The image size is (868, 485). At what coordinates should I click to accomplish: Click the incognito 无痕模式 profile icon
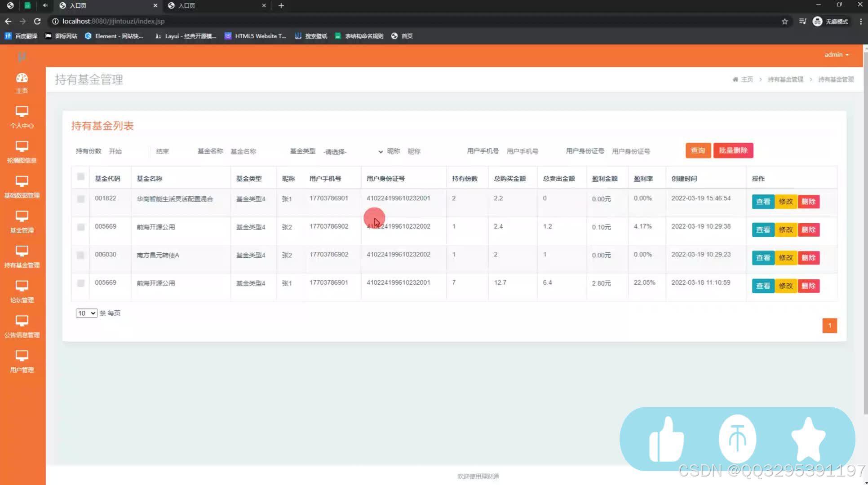(x=830, y=21)
